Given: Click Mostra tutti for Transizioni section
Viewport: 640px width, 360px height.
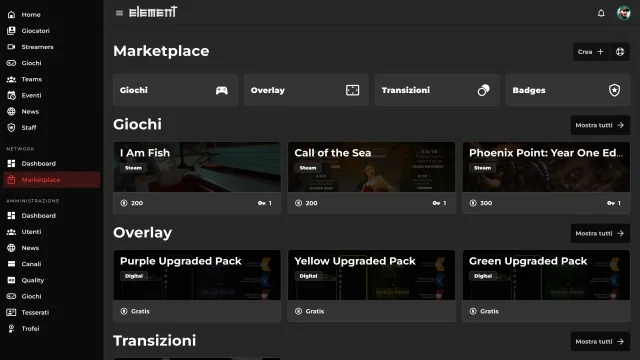Looking at the screenshot, I should click(600, 342).
